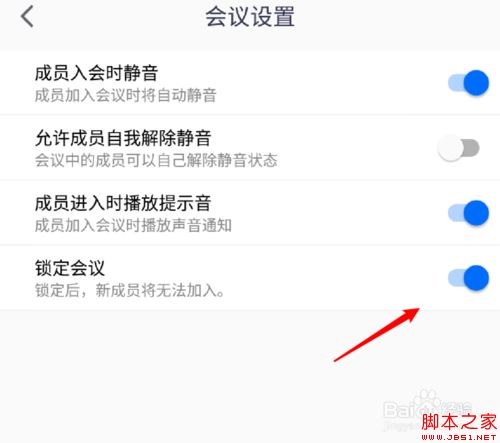Click the 会议设置 page title

click(x=250, y=17)
